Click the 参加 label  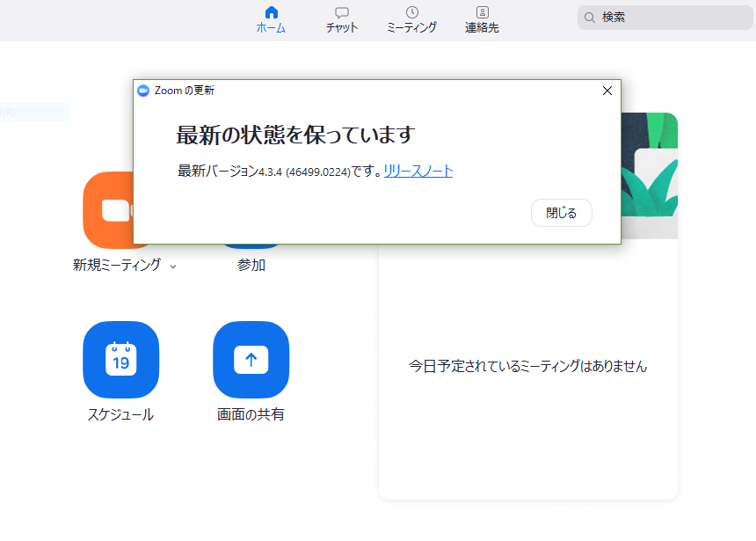pos(251,265)
